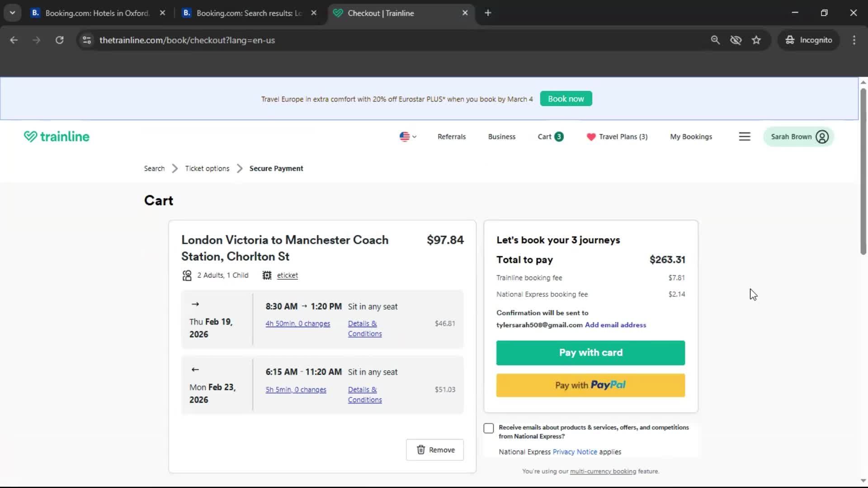Click the Pay with card button
The height and width of the screenshot is (488, 868).
590,352
